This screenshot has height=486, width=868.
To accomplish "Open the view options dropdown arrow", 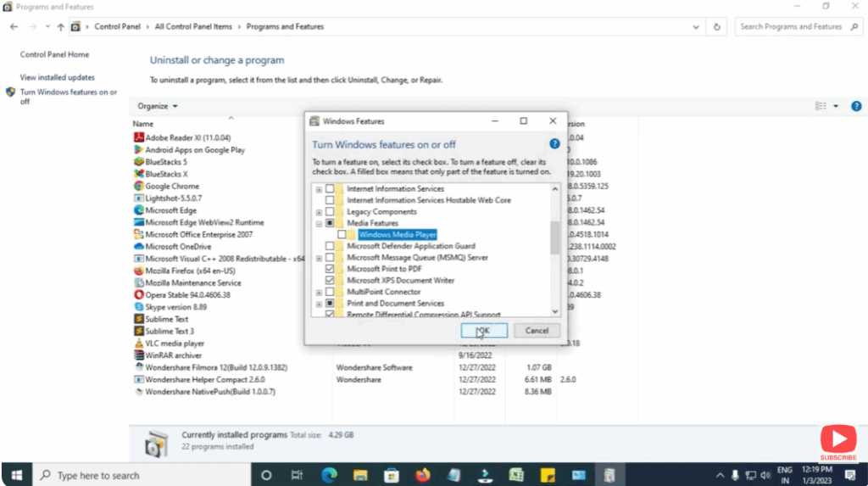I will pyautogui.click(x=836, y=106).
